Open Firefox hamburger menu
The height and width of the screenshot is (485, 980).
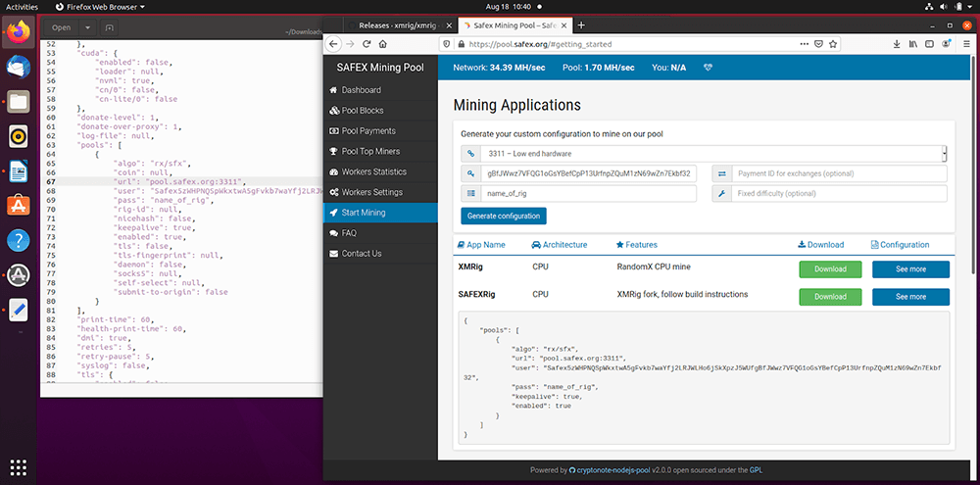pos(966,44)
